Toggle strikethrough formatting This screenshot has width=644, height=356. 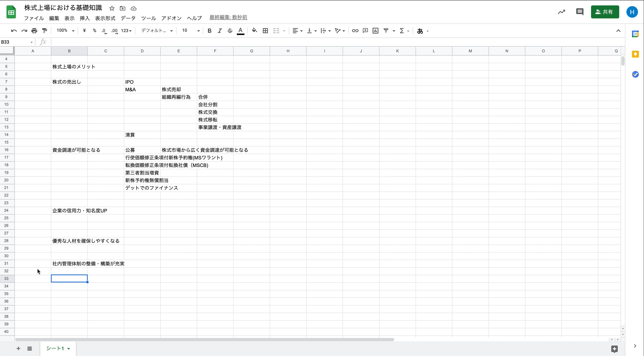[x=230, y=31]
